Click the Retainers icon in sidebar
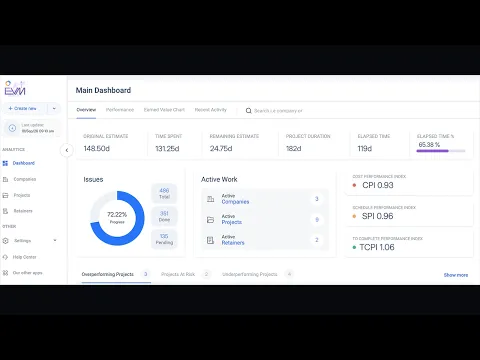The height and width of the screenshot is (360, 480). point(5,211)
